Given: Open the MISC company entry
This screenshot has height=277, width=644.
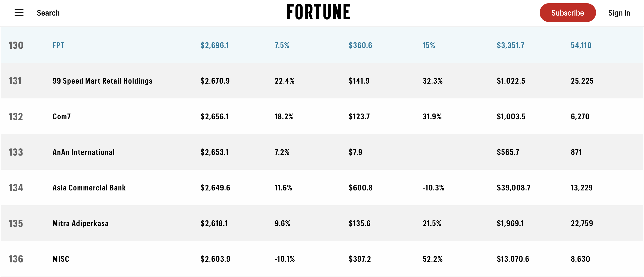Looking at the screenshot, I should 61,259.
